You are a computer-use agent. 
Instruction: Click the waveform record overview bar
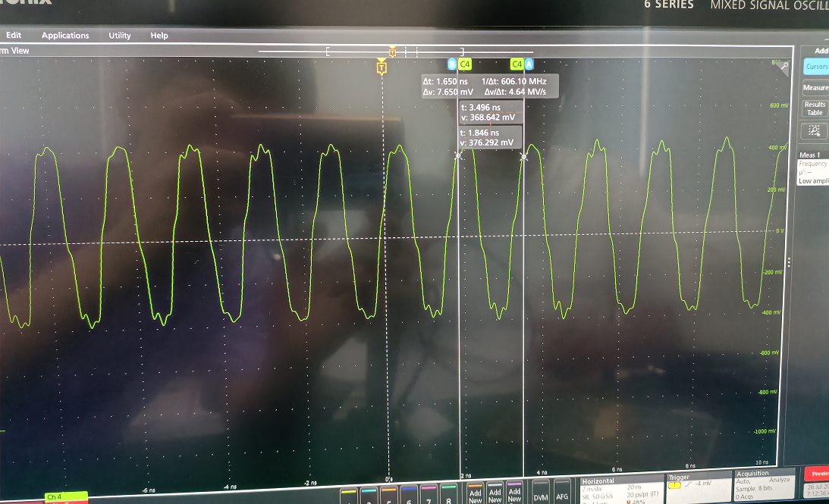(x=395, y=52)
